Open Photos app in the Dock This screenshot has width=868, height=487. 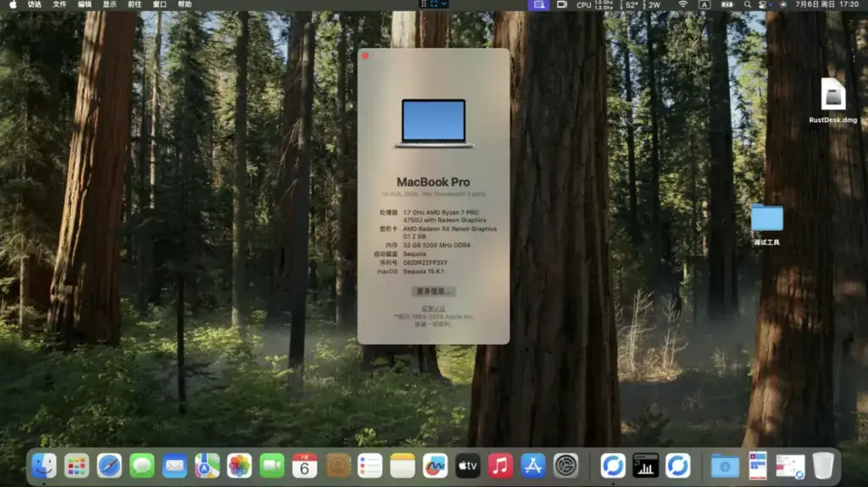coord(239,466)
